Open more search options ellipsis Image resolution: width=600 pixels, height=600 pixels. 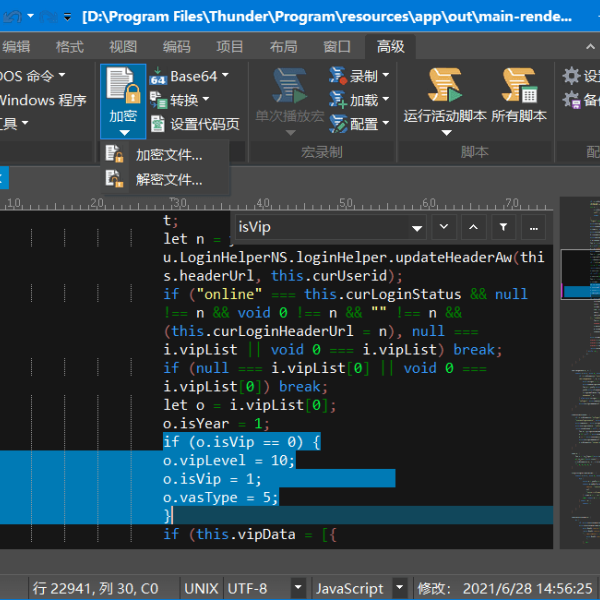533,227
